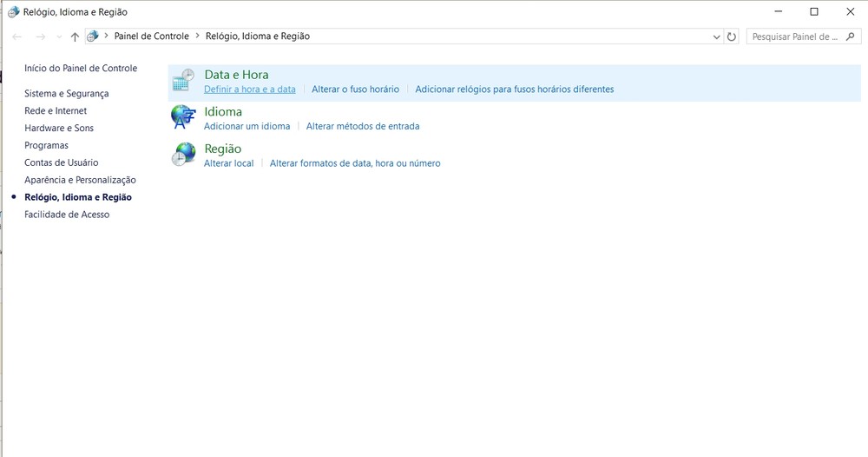
Task: Click Adicionar relógios para fusos horários diferentes
Action: pos(514,89)
